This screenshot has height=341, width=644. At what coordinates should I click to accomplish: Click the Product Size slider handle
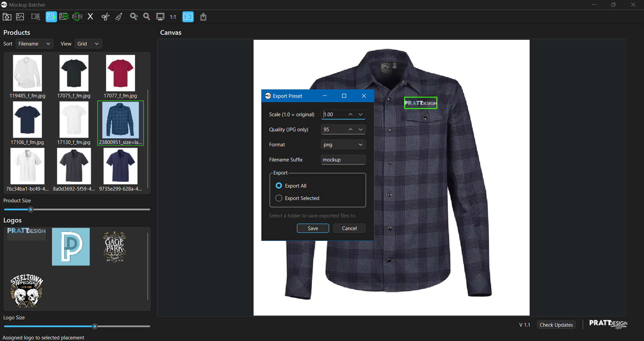coord(31,210)
